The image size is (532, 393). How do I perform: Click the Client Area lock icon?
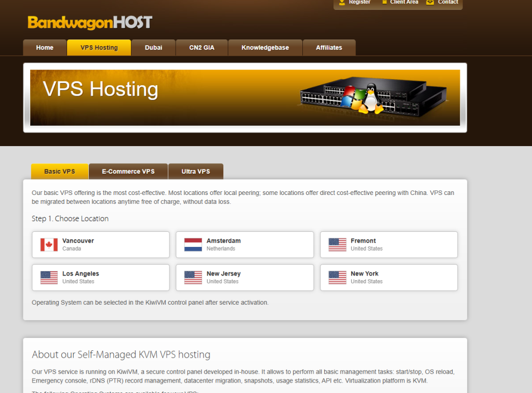pos(384,2)
